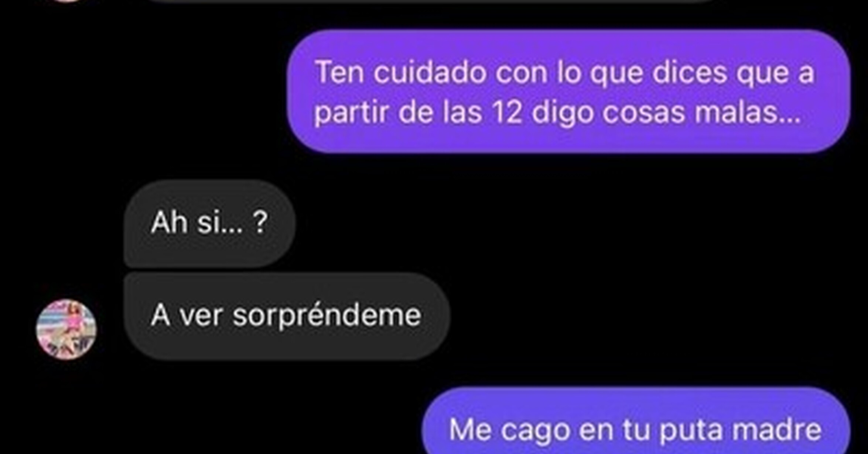Select the 'Ten cuidado con lo que dices' message
The image size is (868, 454).
(x=569, y=92)
